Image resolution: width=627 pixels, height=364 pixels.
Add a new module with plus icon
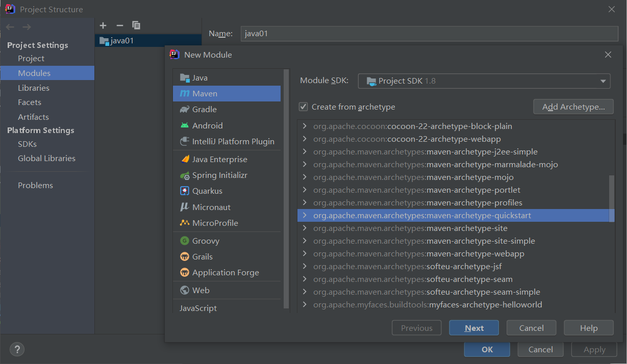click(x=103, y=25)
